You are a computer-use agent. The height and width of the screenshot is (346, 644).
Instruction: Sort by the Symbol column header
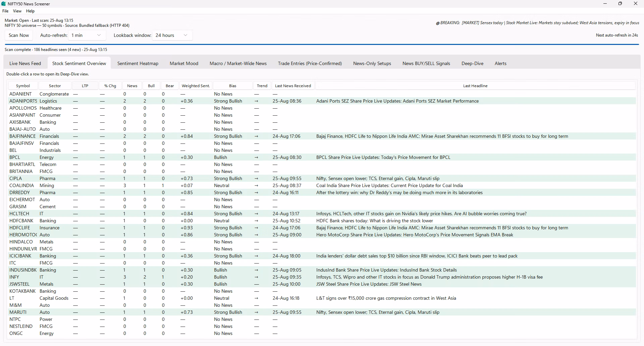pos(23,86)
